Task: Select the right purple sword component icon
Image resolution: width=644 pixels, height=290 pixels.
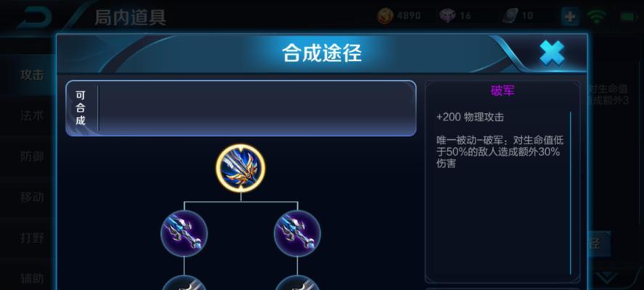Action: coord(298,233)
